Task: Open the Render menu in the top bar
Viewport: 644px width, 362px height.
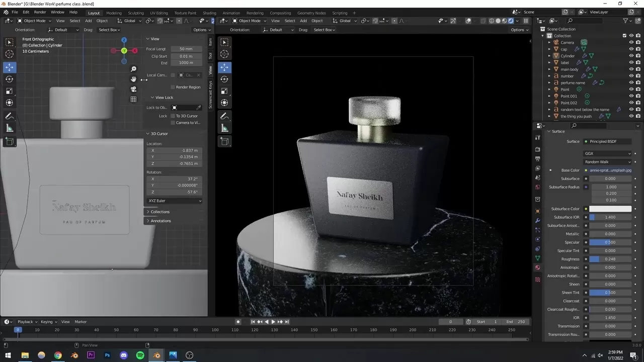Action: (39, 12)
